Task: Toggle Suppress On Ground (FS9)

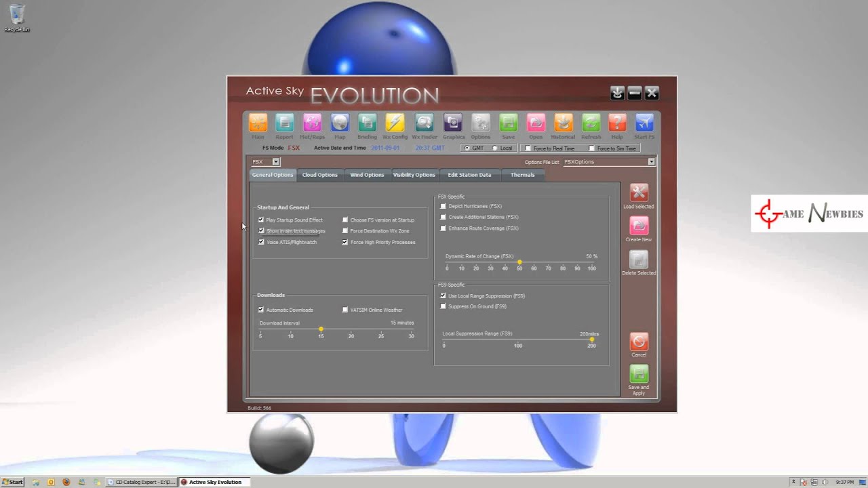Action: pyautogui.click(x=443, y=306)
